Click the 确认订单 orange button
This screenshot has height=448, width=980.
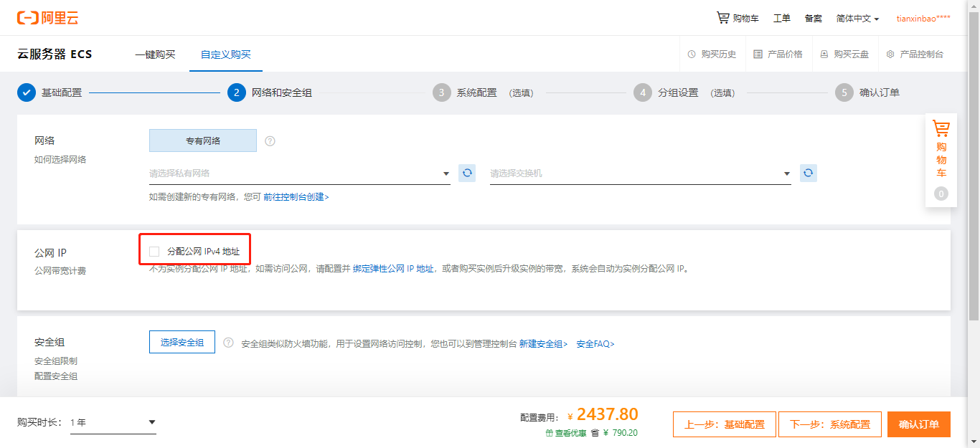[x=919, y=424]
